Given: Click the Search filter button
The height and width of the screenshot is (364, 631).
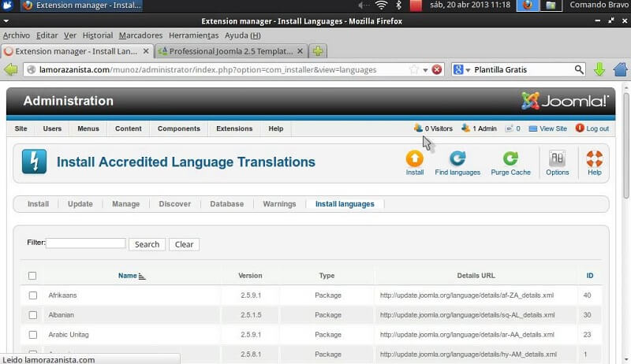Looking at the screenshot, I should click(x=147, y=244).
